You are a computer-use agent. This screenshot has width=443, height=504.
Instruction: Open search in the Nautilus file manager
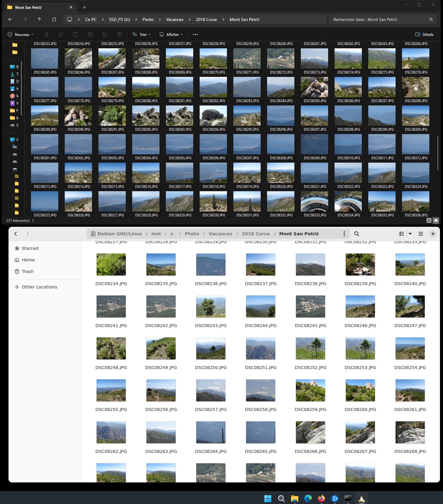click(357, 234)
